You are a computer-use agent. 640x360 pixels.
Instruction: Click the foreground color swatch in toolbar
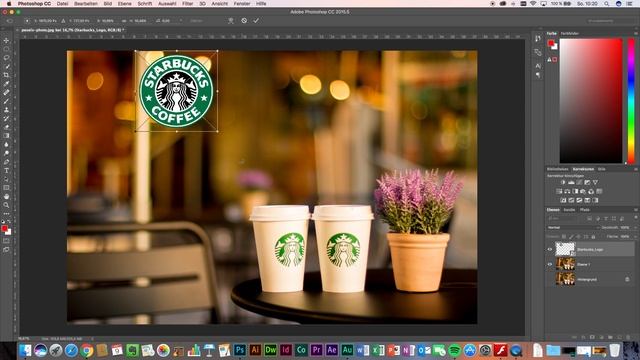pos(4,229)
